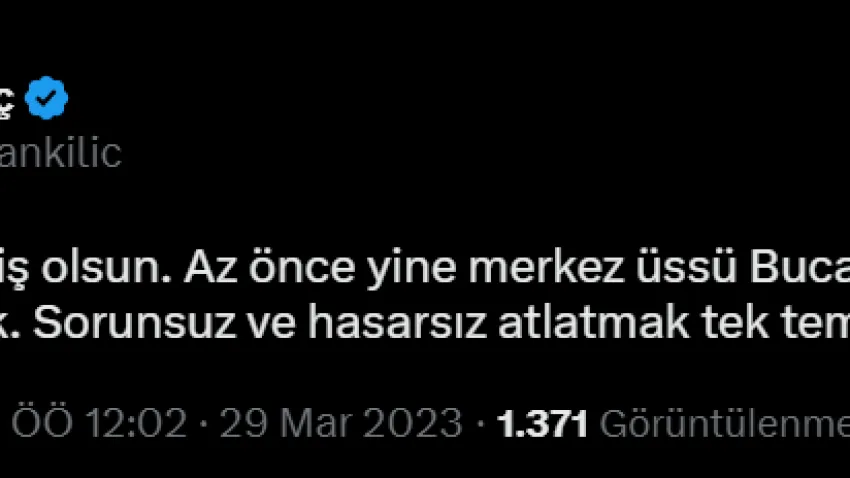Click the date 29 Mar 2023
This screenshot has height=478, width=850.
tap(341, 423)
